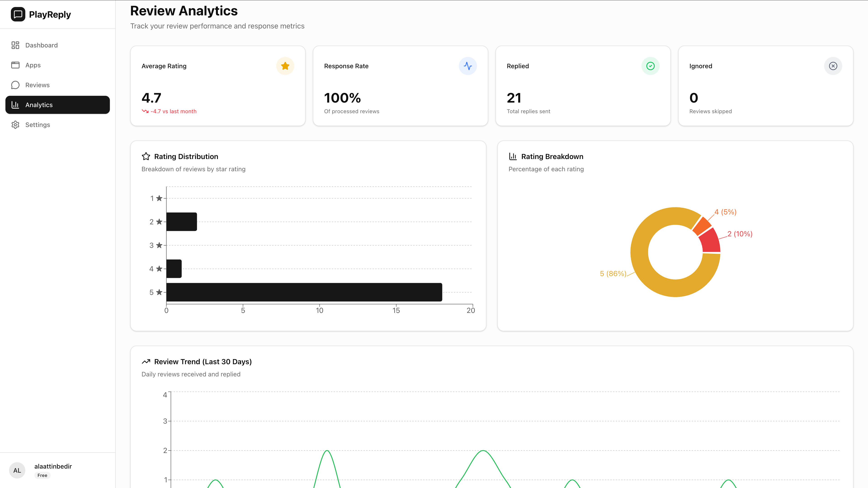The image size is (868, 488).
Task: Go to the Apps page
Action: (x=33, y=65)
